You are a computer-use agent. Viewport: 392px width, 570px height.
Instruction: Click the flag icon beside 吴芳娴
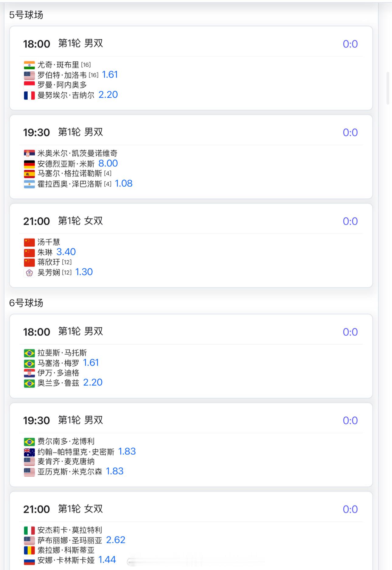tap(29, 273)
